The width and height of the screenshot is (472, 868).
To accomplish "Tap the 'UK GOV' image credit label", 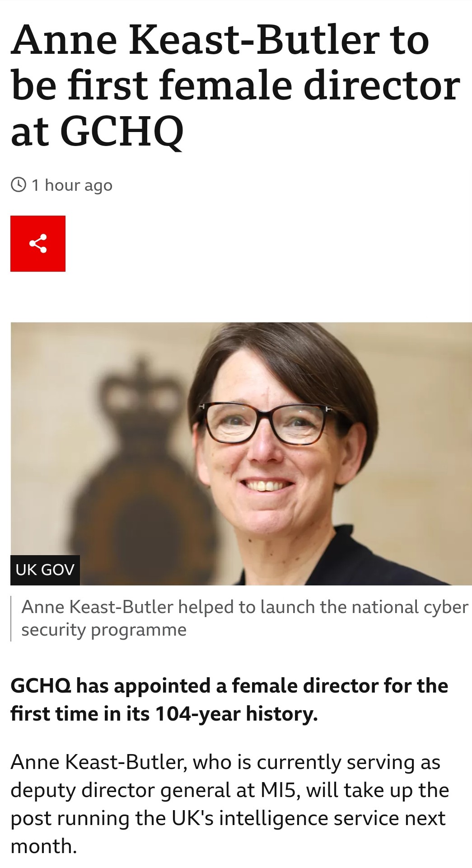I will point(45,570).
